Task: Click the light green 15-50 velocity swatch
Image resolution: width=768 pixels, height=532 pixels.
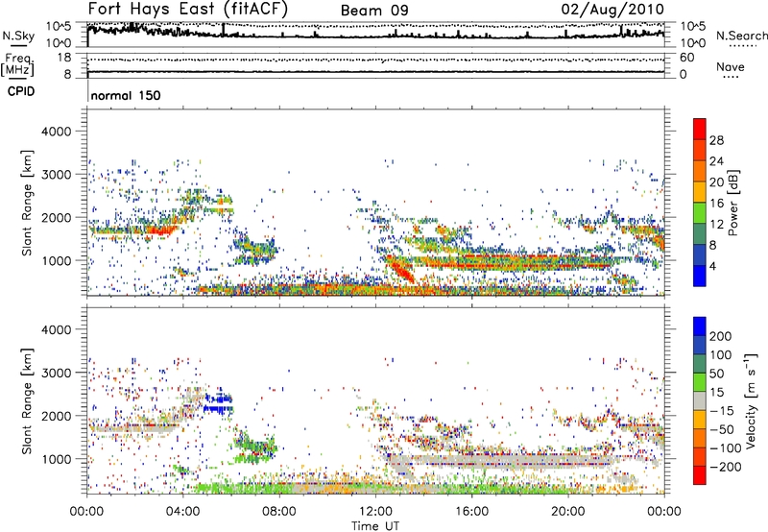Action: point(700,382)
